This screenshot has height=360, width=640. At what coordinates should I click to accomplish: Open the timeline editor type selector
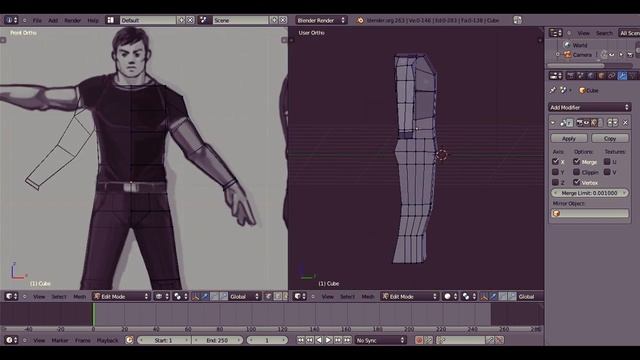pyautogui.click(x=11, y=340)
